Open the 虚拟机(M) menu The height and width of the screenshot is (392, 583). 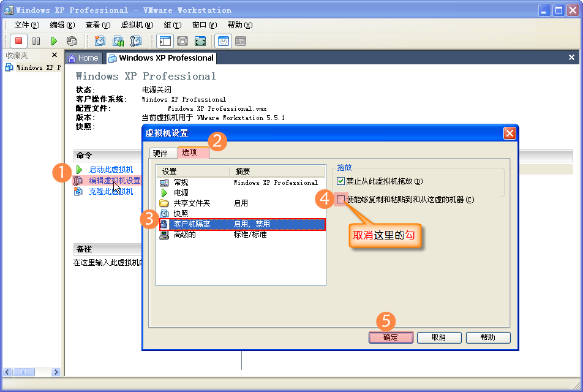pyautogui.click(x=137, y=25)
